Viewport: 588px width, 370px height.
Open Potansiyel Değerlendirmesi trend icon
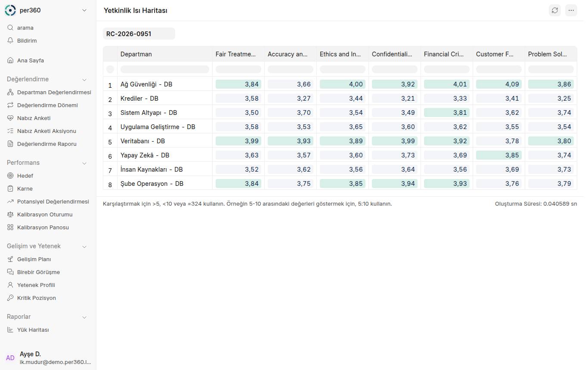tap(10, 201)
